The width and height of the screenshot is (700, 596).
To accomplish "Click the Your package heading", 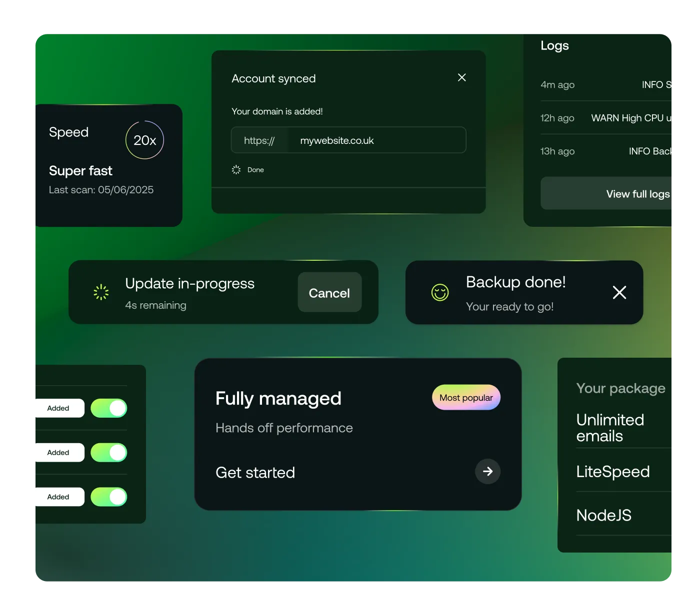I will 620,388.
